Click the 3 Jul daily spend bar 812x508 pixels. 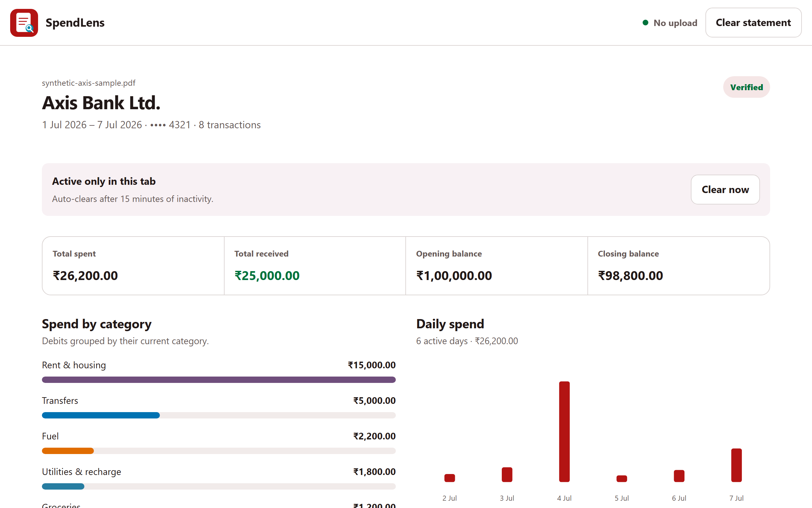click(507, 474)
